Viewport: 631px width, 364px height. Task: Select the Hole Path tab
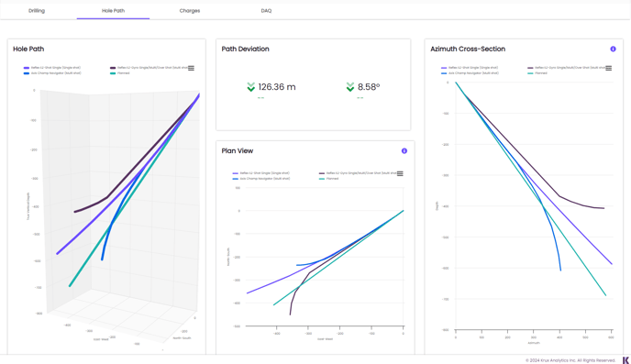pos(113,11)
